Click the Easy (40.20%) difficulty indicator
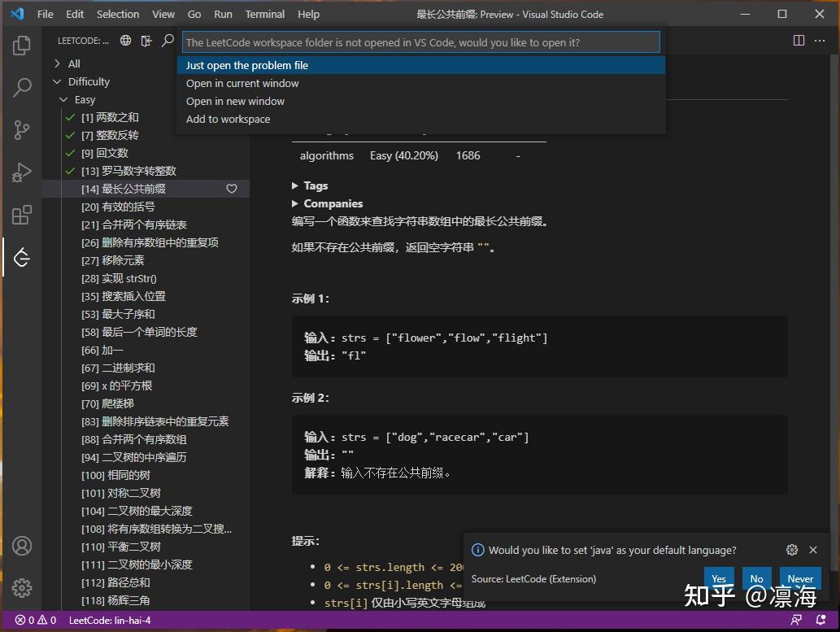The width and height of the screenshot is (840, 632). click(x=404, y=155)
